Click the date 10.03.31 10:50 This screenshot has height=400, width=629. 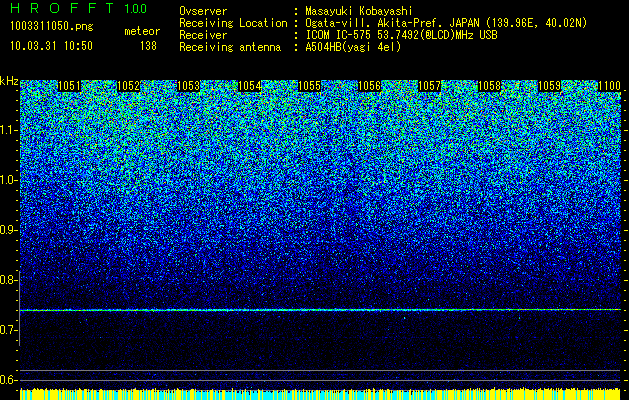[51, 46]
